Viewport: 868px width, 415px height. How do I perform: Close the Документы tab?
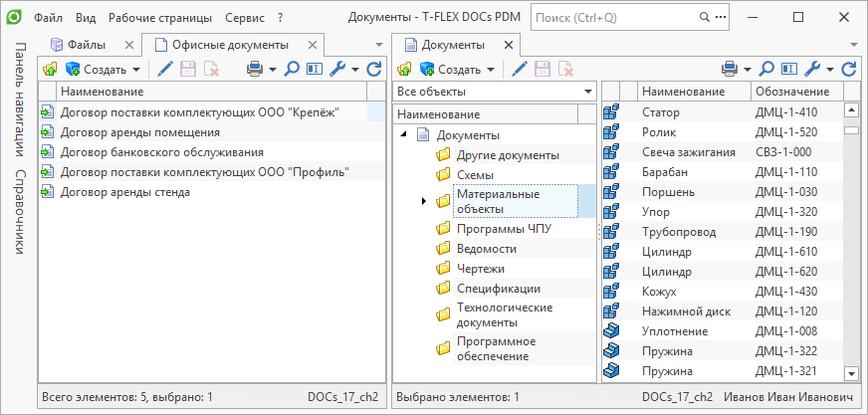pos(509,45)
